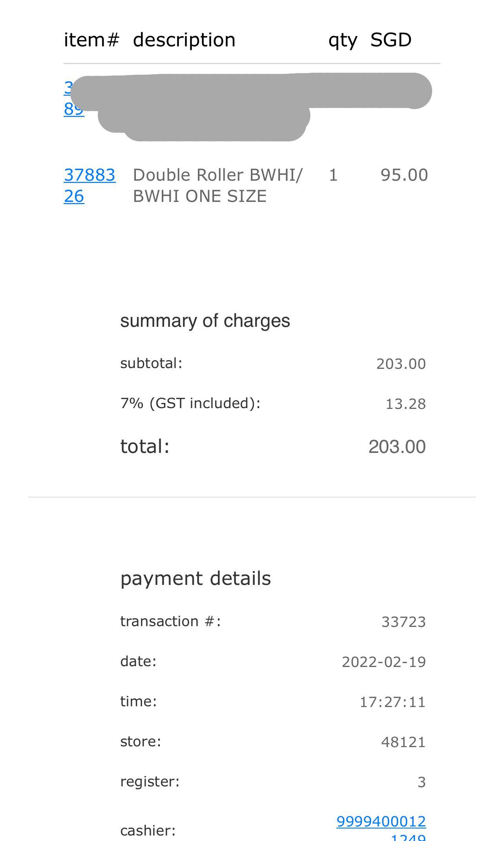
Task: Select the subtotal amount 203.00
Action: click(401, 364)
